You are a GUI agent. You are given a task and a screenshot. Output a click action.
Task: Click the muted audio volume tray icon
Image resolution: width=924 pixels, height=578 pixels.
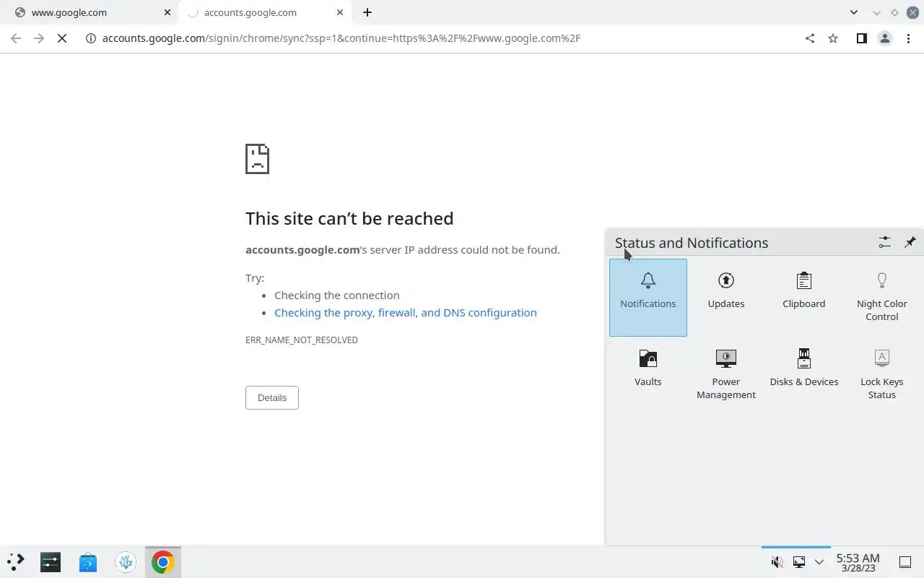click(777, 562)
